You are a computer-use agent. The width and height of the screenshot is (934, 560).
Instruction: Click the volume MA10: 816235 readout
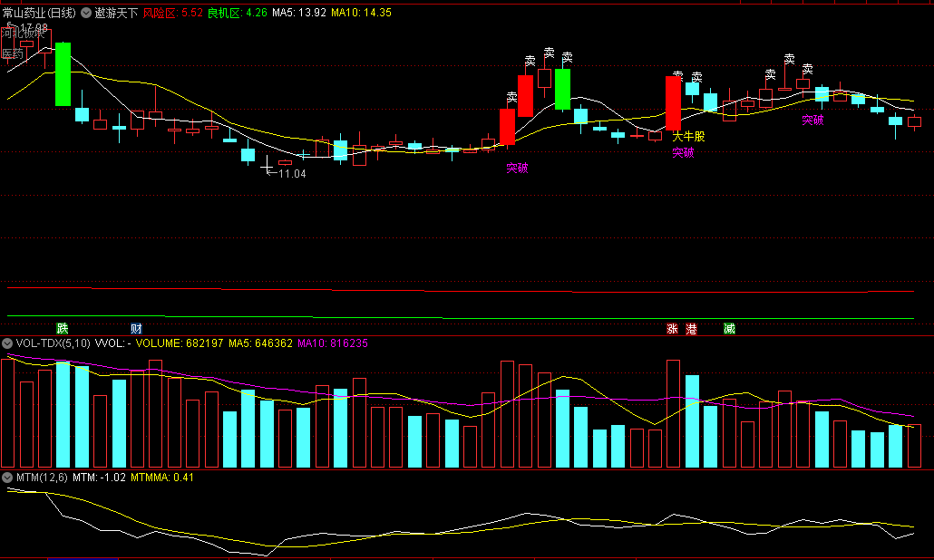click(x=333, y=343)
